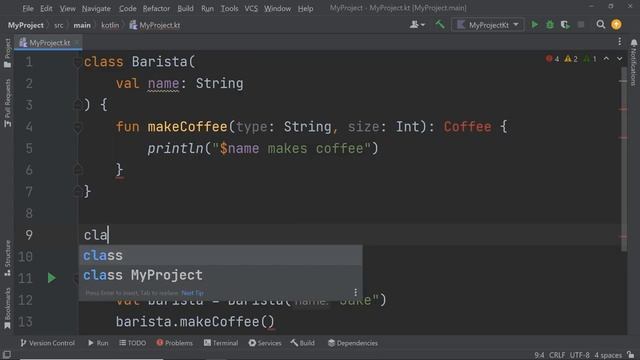Viewport: 640px width, 360px height.
Task: Select 'class' completion suggestion
Action: [220, 256]
